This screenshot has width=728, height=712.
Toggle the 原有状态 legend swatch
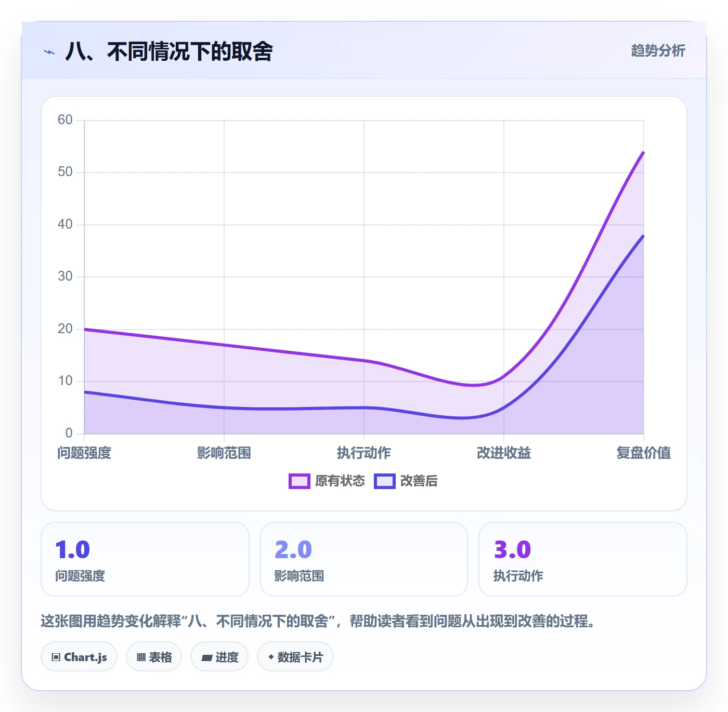tap(299, 481)
